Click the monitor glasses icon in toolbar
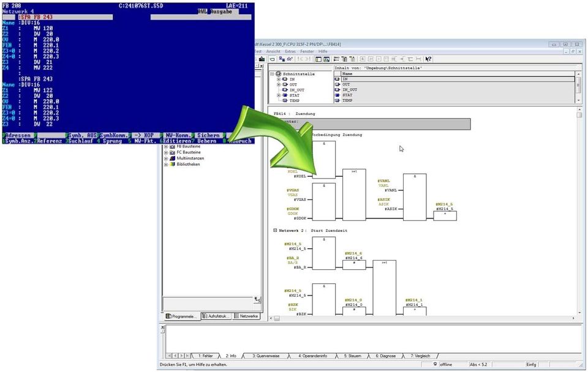 tap(290, 59)
